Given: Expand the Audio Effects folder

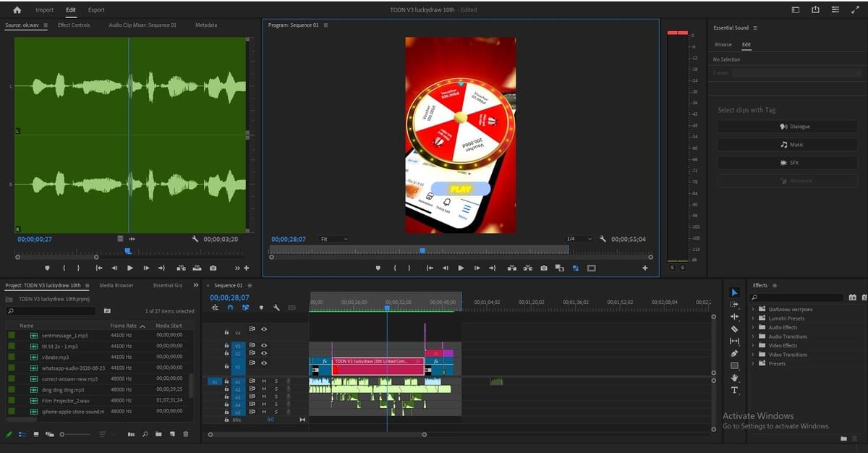Looking at the screenshot, I should tap(752, 327).
